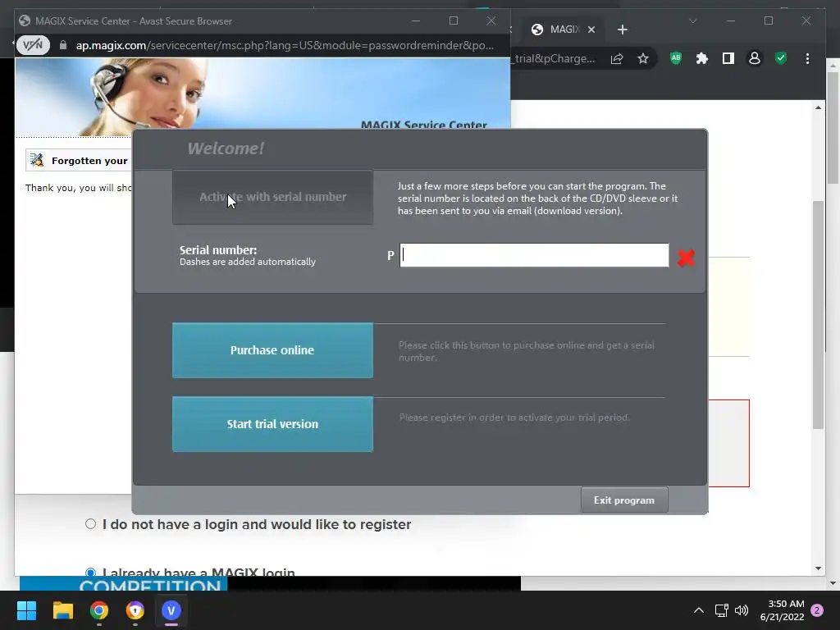Click the 'Dashes are added automatically' text

(248, 262)
